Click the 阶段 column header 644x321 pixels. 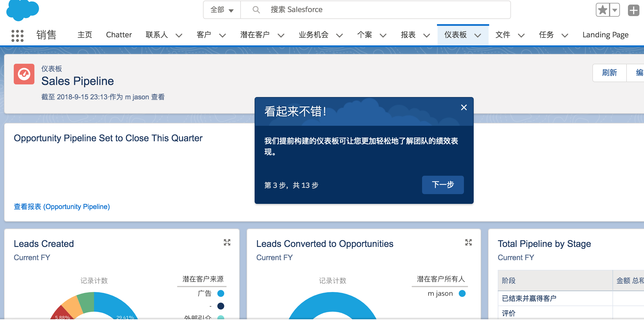point(555,281)
